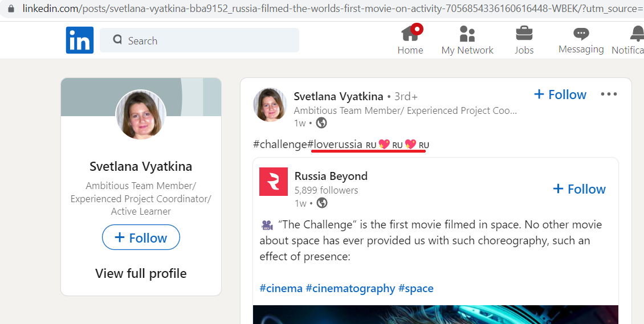Click the LinkedIn logo
The width and height of the screenshot is (644, 324).
[80, 40]
